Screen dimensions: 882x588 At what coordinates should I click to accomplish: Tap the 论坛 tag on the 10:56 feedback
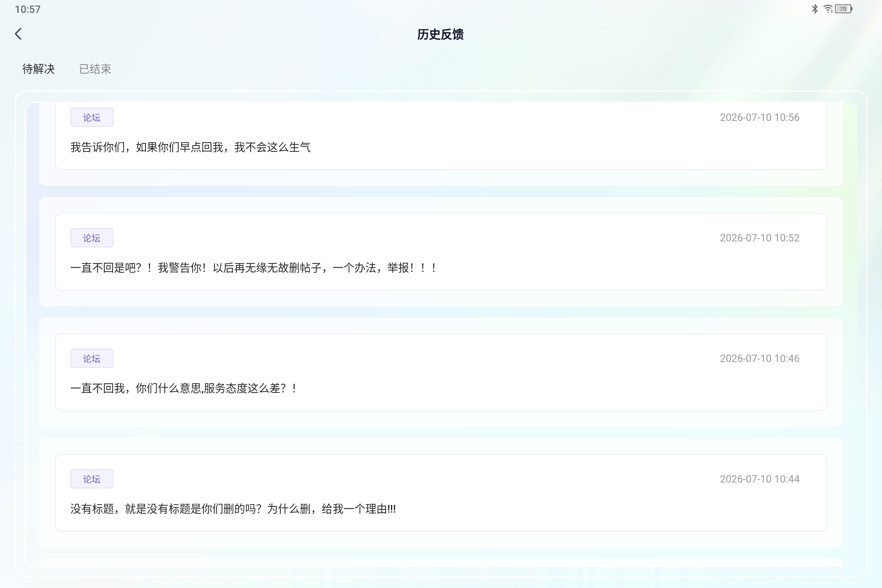pyautogui.click(x=92, y=117)
